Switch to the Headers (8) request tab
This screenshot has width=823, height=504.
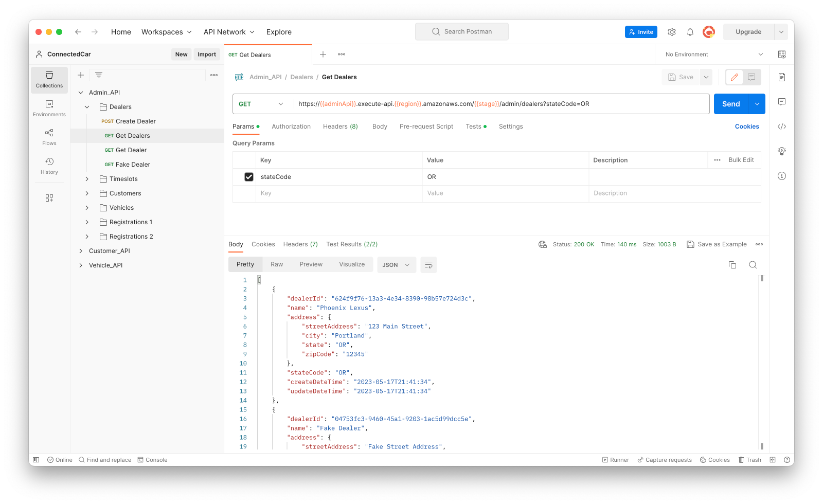[341, 127]
